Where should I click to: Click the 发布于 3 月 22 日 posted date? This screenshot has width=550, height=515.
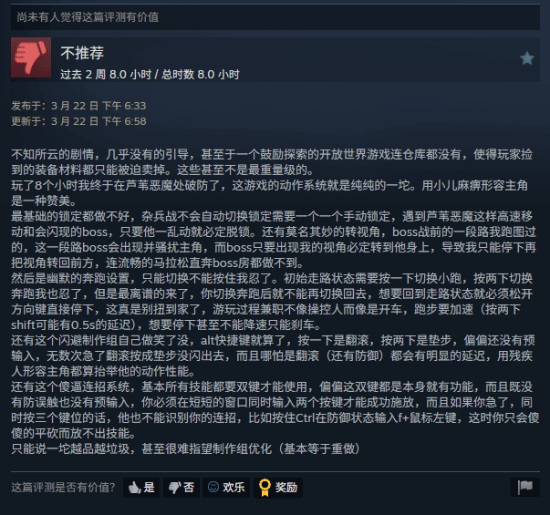[79, 106]
